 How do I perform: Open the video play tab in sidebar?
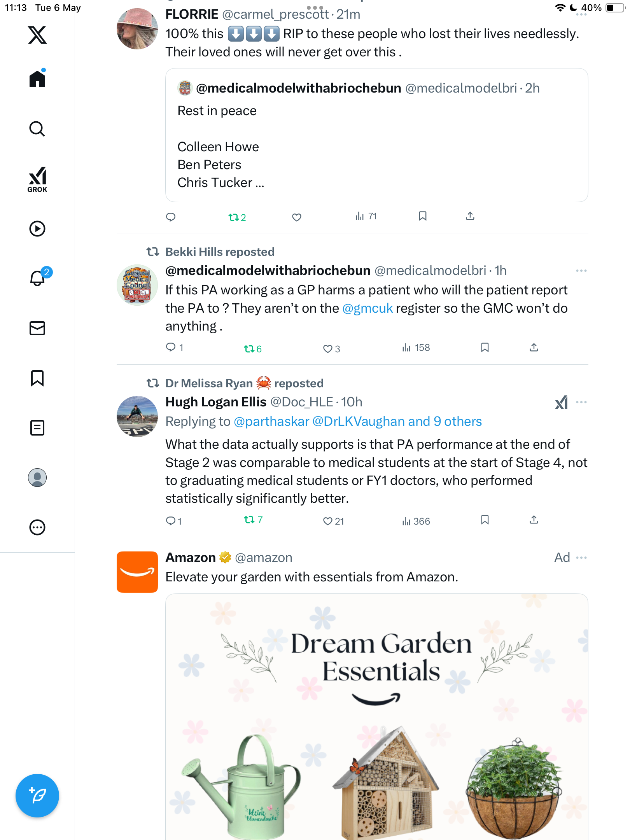(37, 229)
